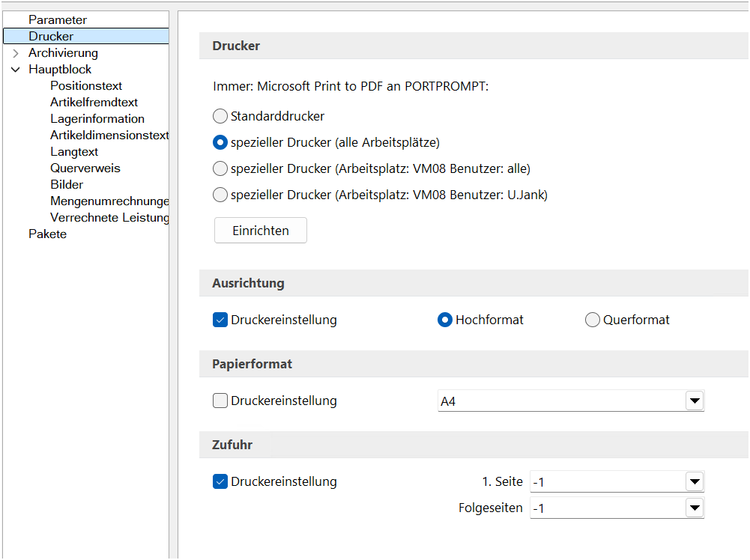750x560 pixels.
Task: Open the Pakete tree entry
Action: (x=47, y=234)
